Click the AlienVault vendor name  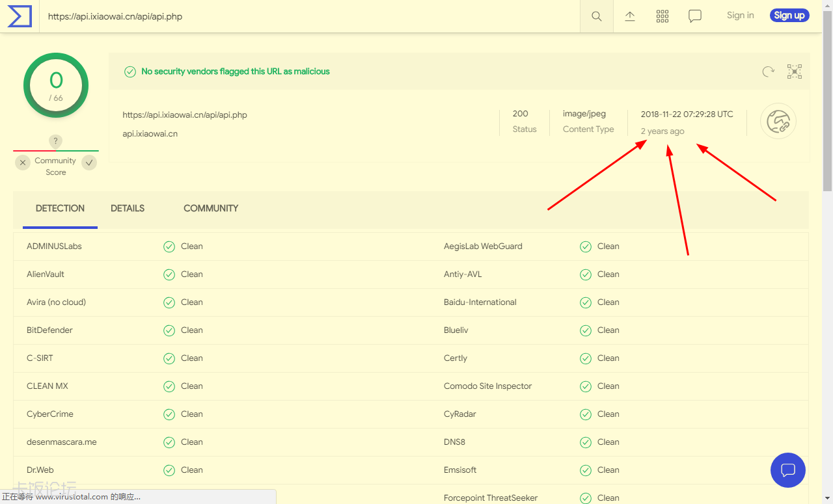click(46, 274)
